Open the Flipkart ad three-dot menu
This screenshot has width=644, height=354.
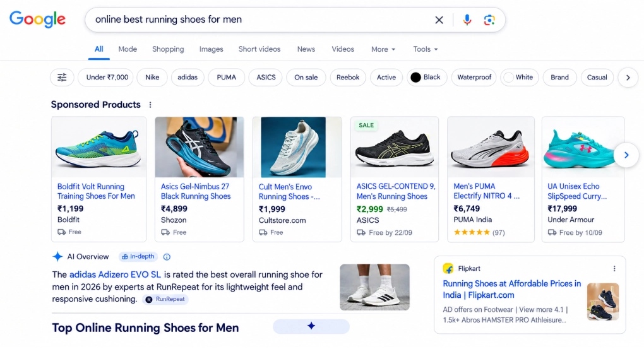[x=614, y=269]
